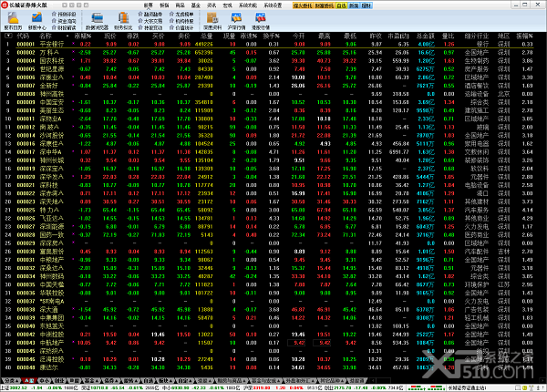Image resolution: width=547 pixels, height=392 pixels.
Task: Open 港股行情 Hong Kong quotes
Action: coord(260,21)
